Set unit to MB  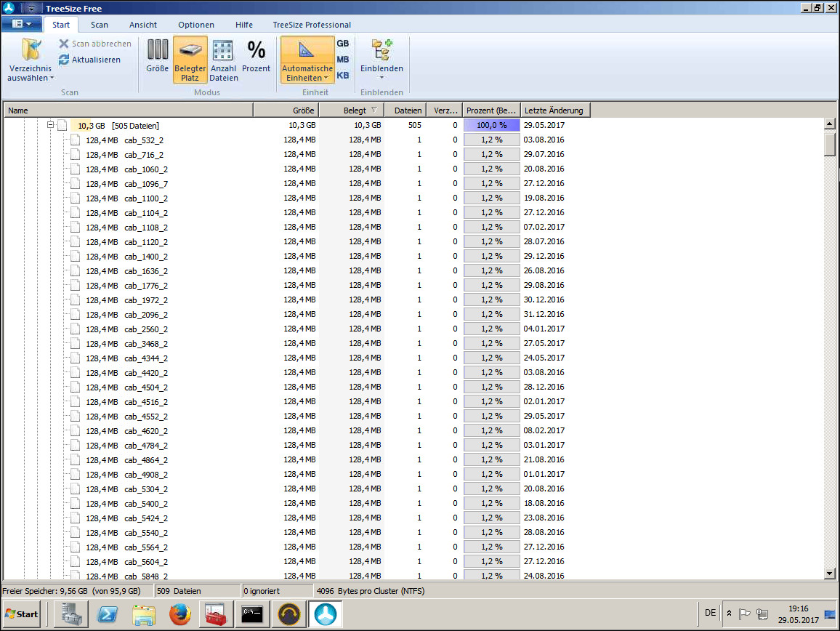tap(343, 60)
